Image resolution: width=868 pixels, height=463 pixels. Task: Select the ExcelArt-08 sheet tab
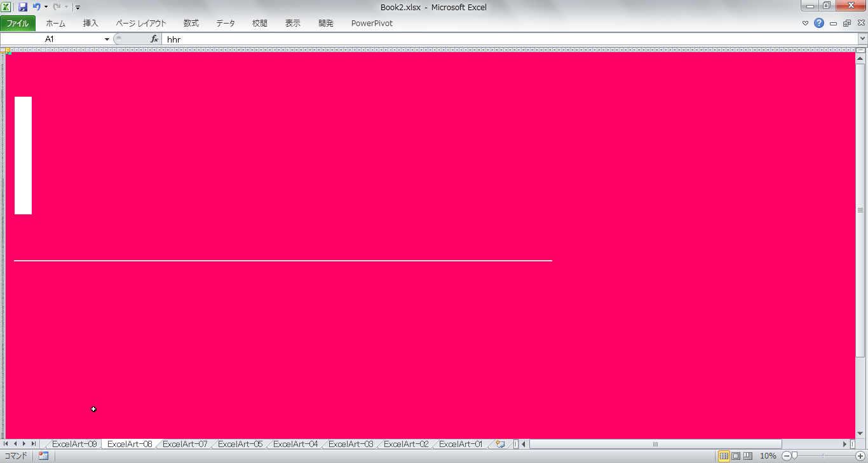click(x=130, y=444)
